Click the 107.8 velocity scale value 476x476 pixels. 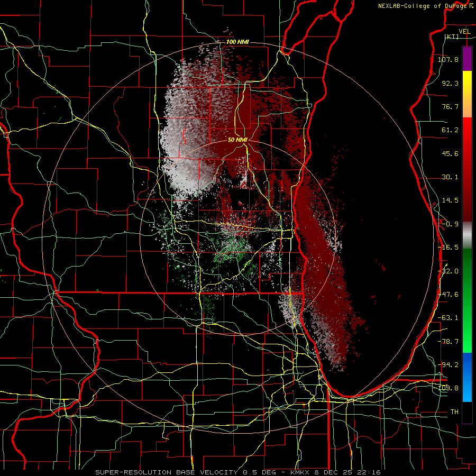coord(448,59)
